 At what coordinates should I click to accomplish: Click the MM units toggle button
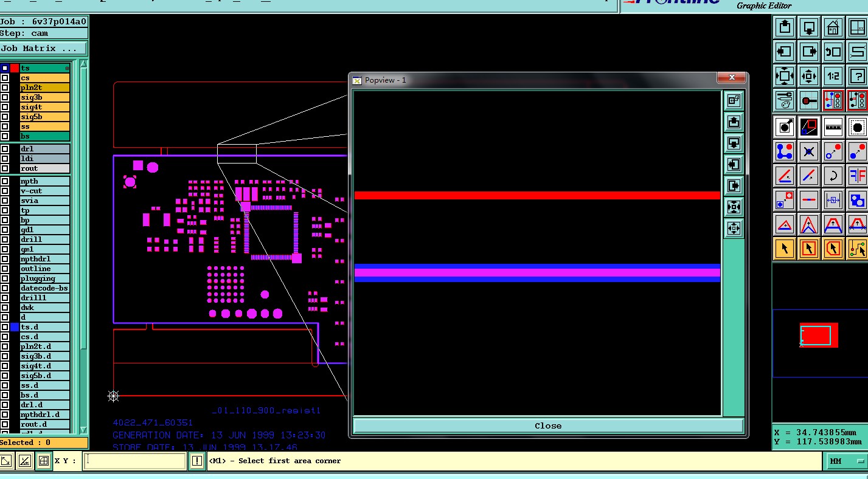(846, 461)
